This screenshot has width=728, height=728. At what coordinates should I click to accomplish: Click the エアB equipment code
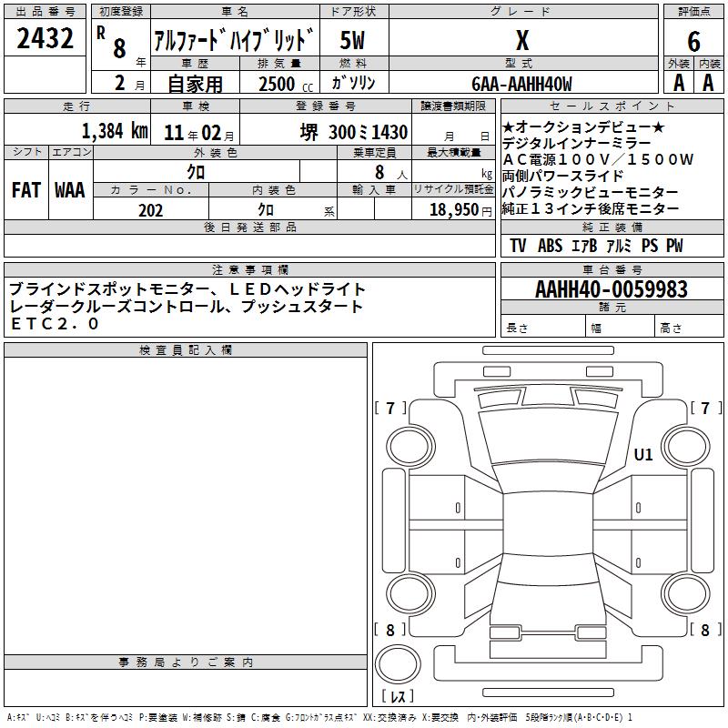pyautogui.click(x=584, y=246)
